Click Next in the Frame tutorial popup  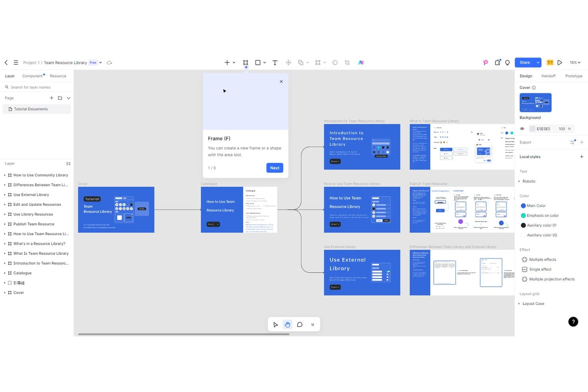coord(275,168)
